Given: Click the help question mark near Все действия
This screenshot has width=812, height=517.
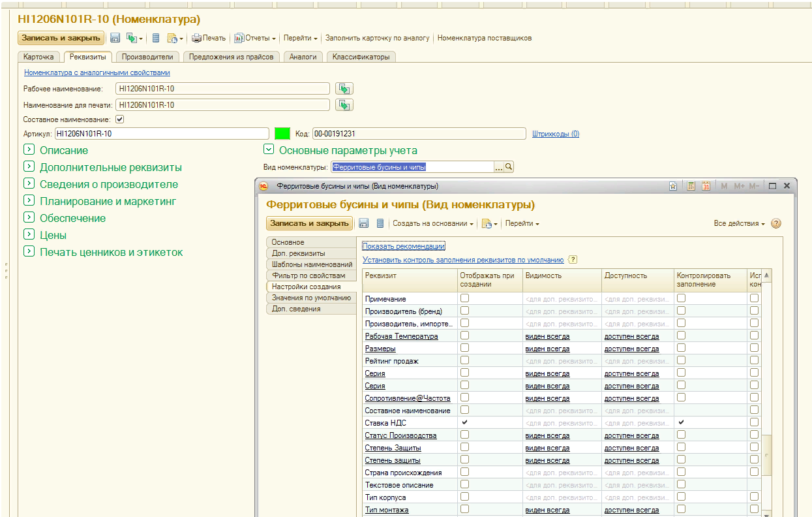Looking at the screenshot, I should click(776, 223).
